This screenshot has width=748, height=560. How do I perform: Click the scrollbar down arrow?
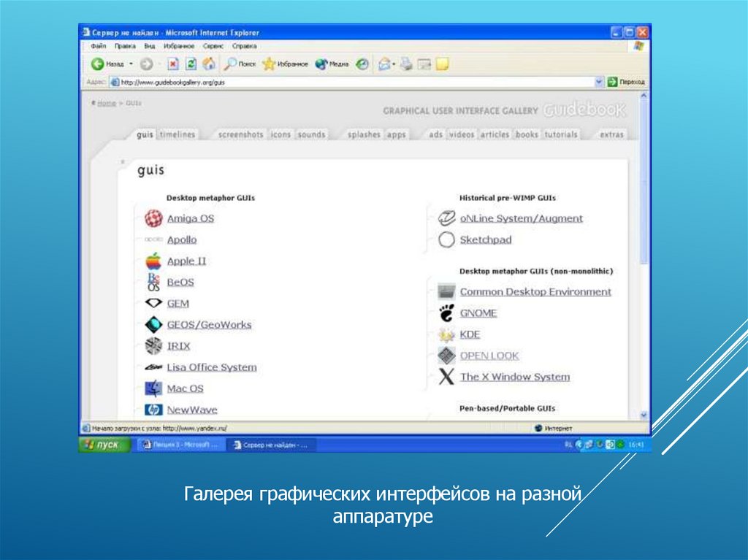point(644,415)
